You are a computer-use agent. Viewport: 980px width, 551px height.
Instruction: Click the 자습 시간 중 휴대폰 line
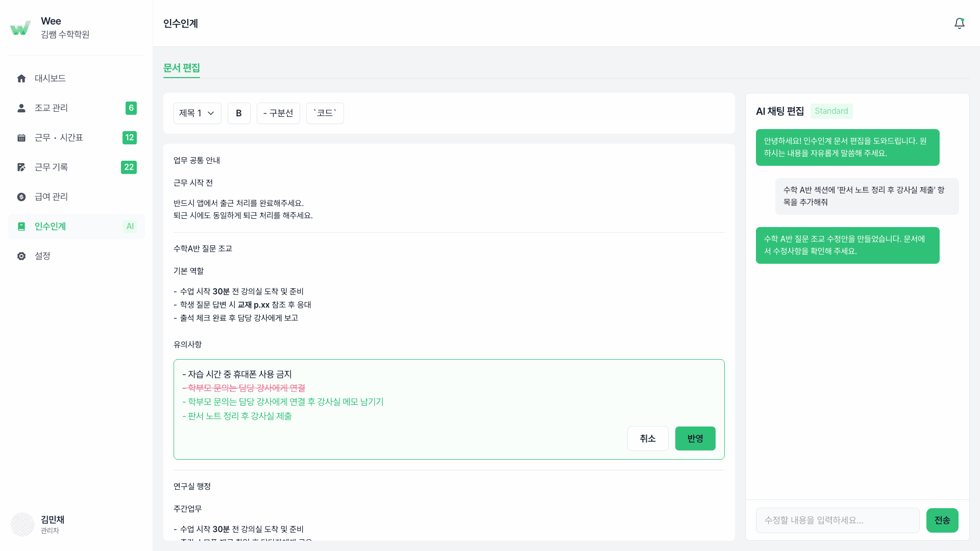point(237,374)
